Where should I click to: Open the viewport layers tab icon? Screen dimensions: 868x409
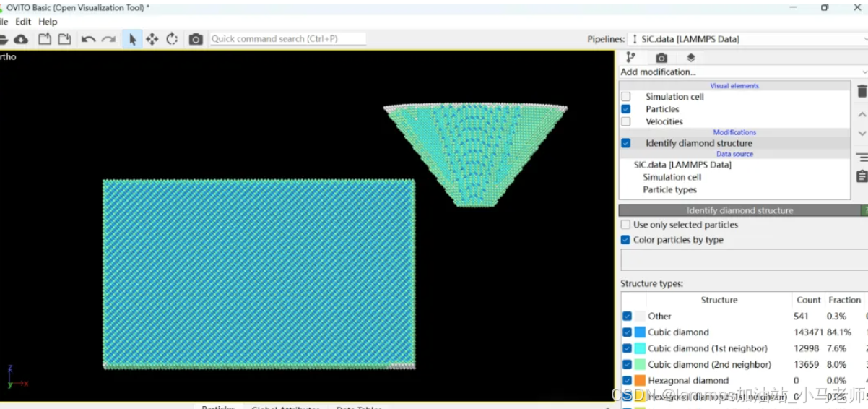690,58
